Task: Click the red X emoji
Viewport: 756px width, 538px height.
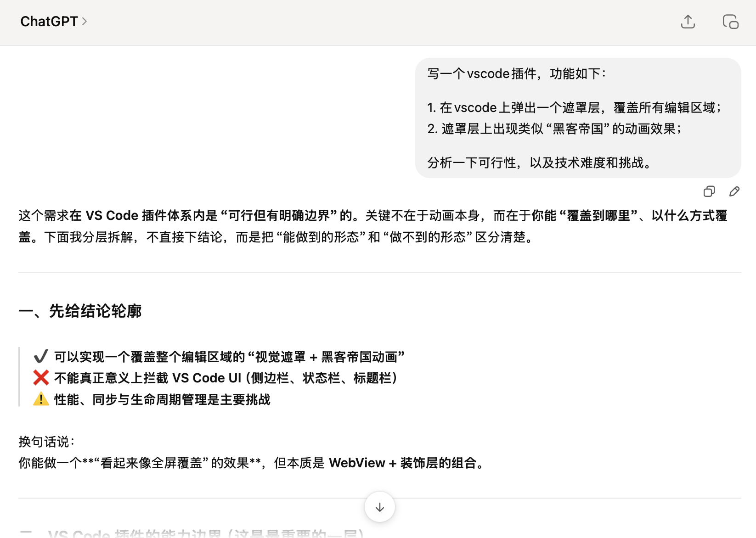Action: point(41,378)
